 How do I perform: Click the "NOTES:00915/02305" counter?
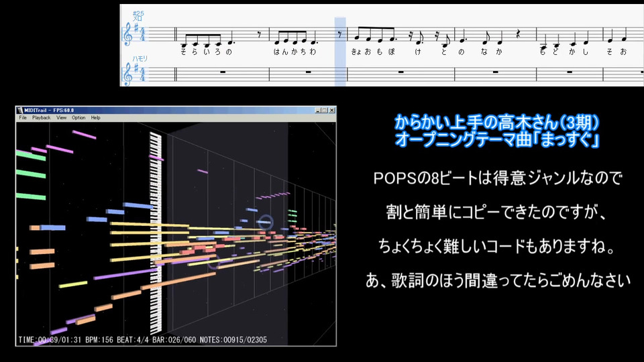(233, 340)
